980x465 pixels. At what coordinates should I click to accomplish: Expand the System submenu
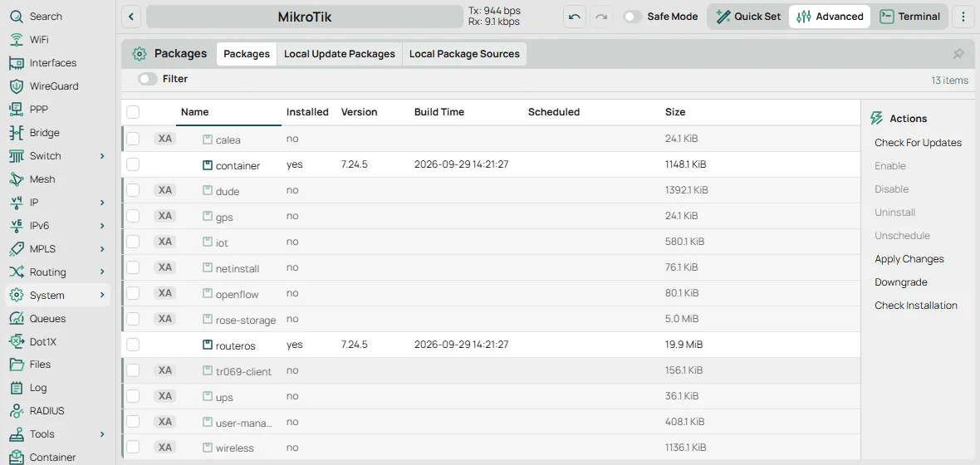click(102, 295)
